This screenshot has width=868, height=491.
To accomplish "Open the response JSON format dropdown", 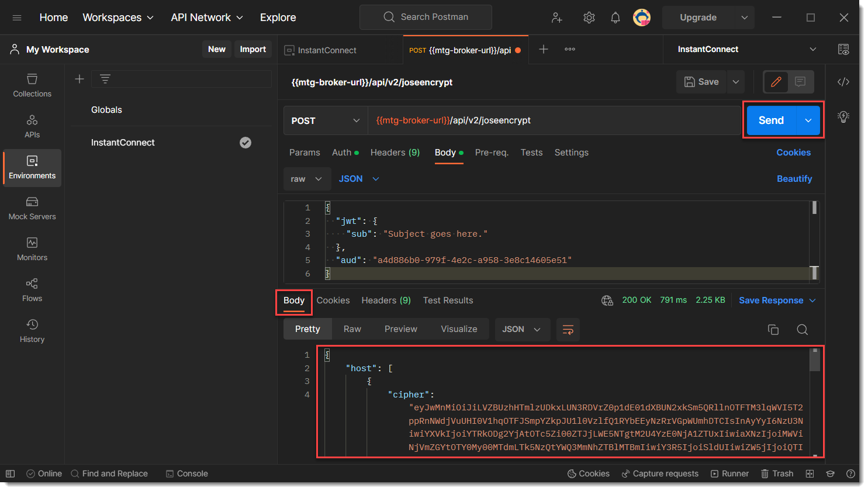I will (522, 329).
